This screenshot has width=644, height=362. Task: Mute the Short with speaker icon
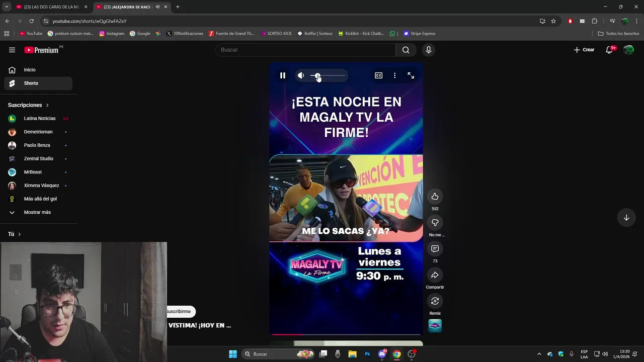tap(301, 75)
